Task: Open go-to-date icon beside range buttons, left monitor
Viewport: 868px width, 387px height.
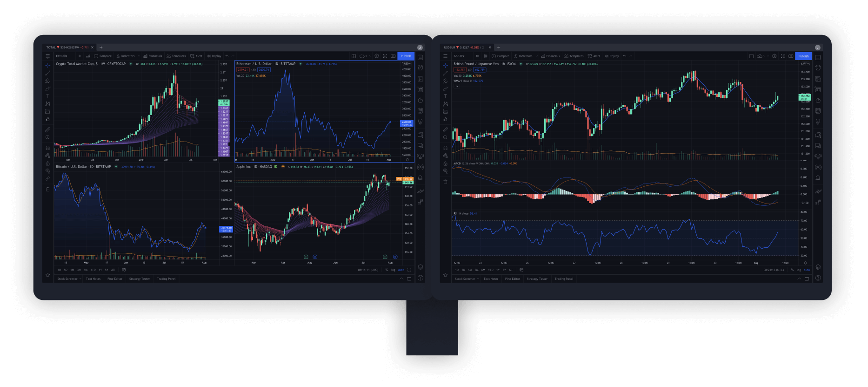Action: (x=124, y=270)
